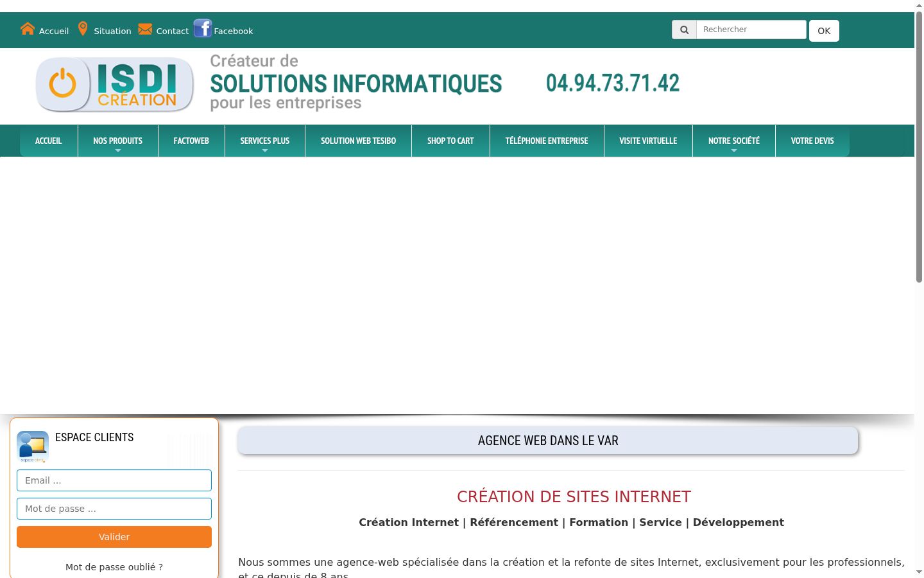Expand the NOTRE SOCIÉTÉ dropdown menu
This screenshot has height=578, width=924.
734,141
